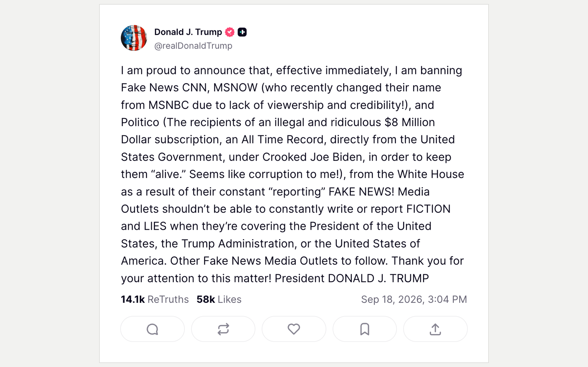Open the share upload arrow icon

[x=435, y=329]
